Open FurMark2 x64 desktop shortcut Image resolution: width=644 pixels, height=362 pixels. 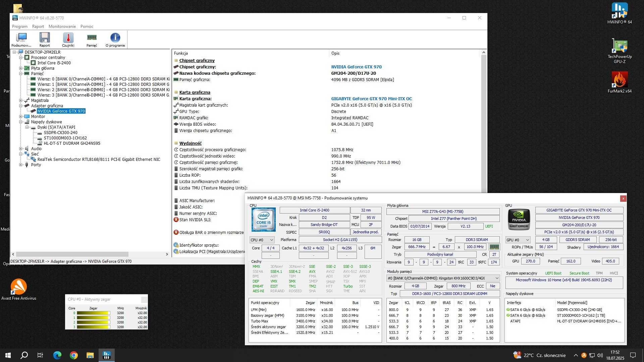tap(620, 82)
